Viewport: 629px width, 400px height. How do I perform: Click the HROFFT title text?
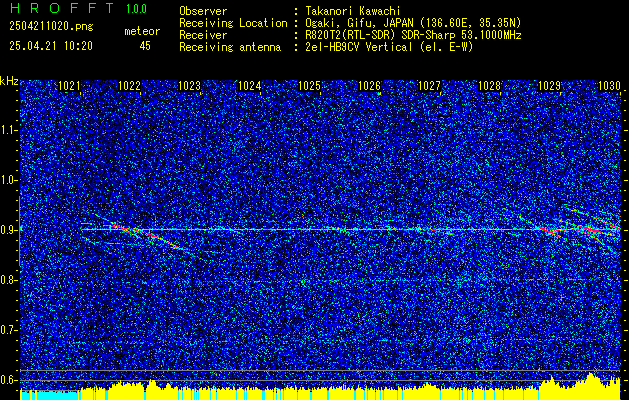(61, 8)
